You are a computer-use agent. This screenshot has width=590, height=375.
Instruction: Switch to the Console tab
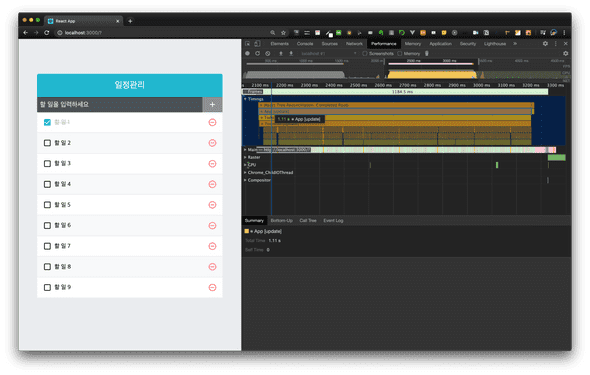(x=305, y=44)
